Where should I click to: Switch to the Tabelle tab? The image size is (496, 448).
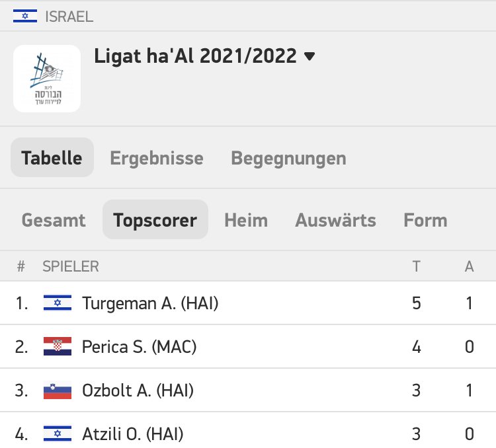(52, 159)
